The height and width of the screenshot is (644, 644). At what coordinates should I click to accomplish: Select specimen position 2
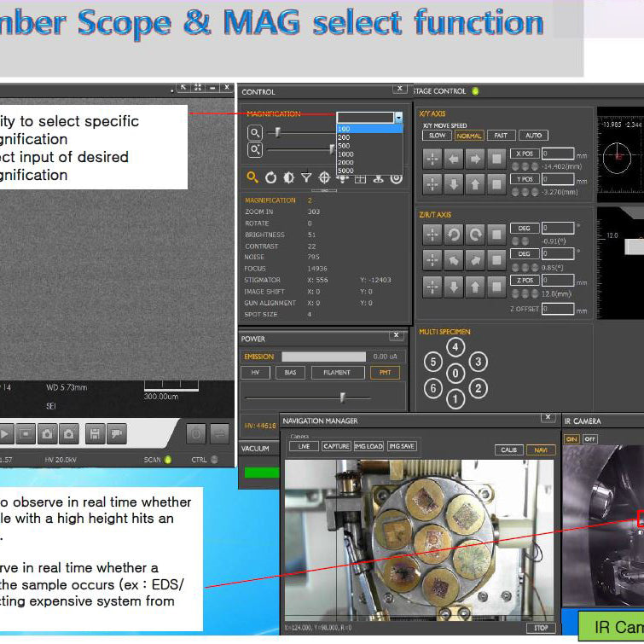478,388
